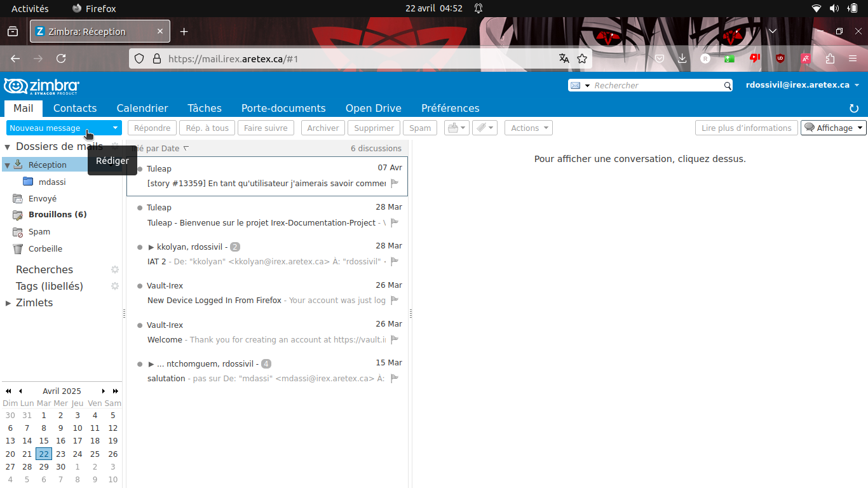Reload the page in Firefox
Image resolution: width=868 pixels, height=488 pixels.
pyautogui.click(x=61, y=58)
